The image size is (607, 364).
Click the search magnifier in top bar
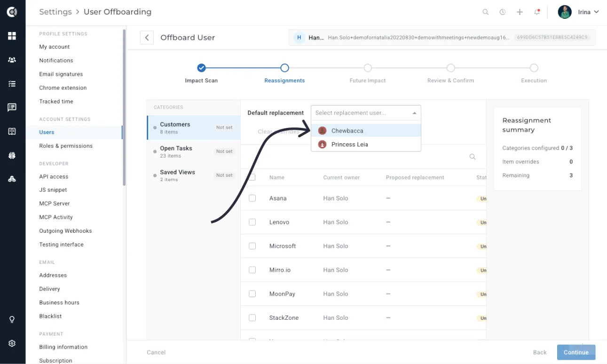click(x=486, y=12)
